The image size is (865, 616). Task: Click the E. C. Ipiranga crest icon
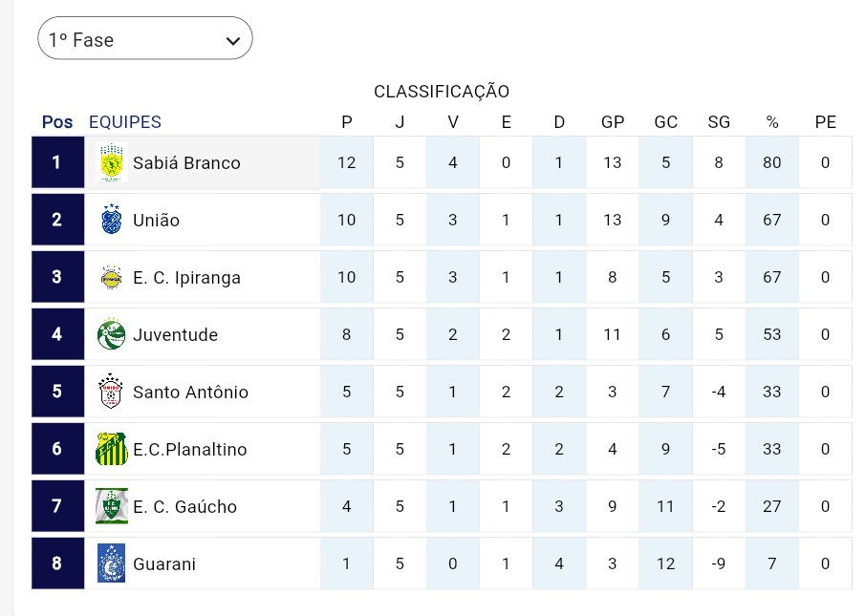click(x=112, y=277)
